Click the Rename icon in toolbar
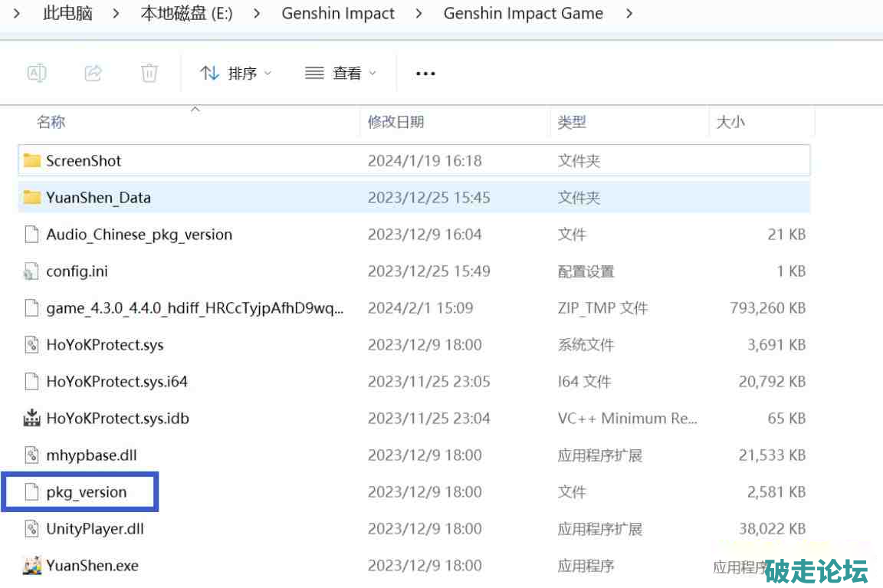 tap(37, 73)
